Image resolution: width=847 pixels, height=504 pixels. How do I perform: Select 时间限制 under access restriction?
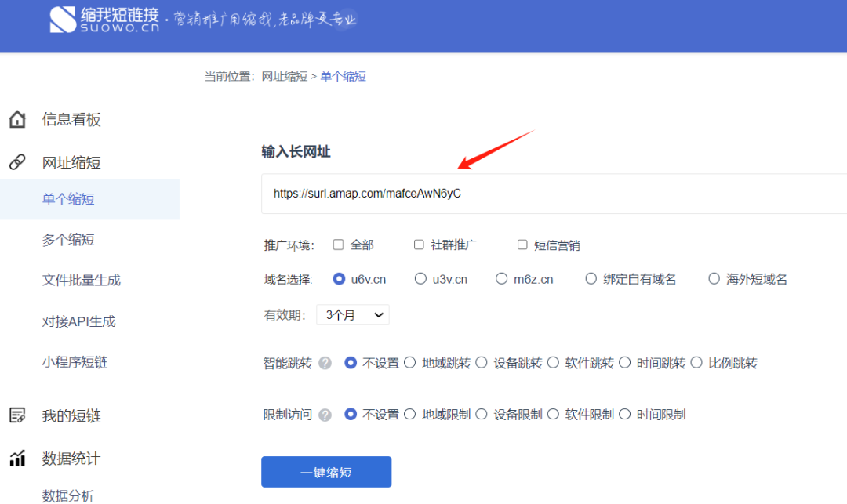click(624, 414)
